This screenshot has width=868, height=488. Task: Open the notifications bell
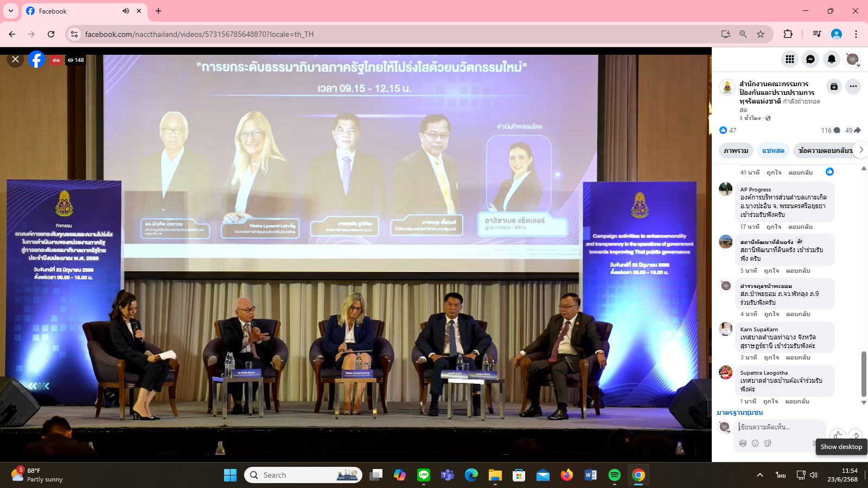[x=831, y=59]
